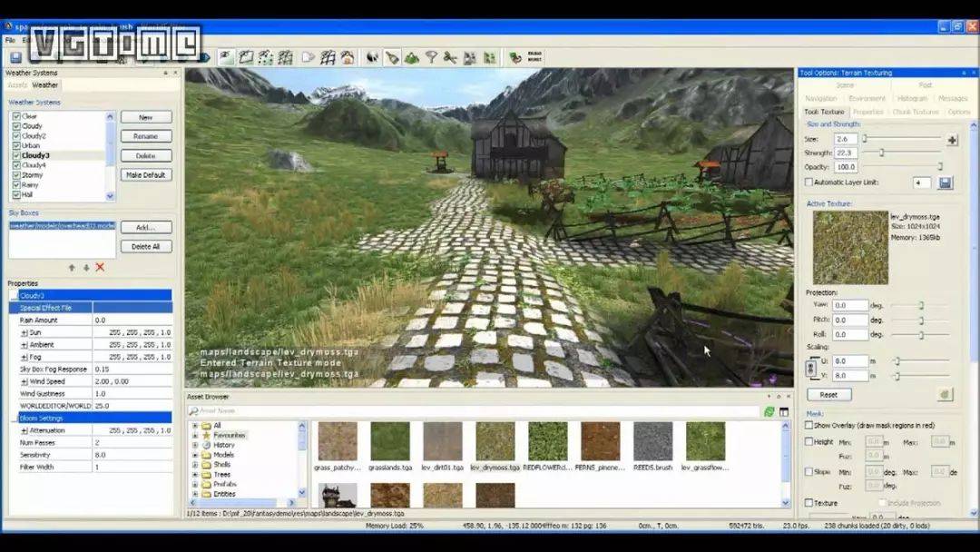Click the Make Default button

pos(146,174)
